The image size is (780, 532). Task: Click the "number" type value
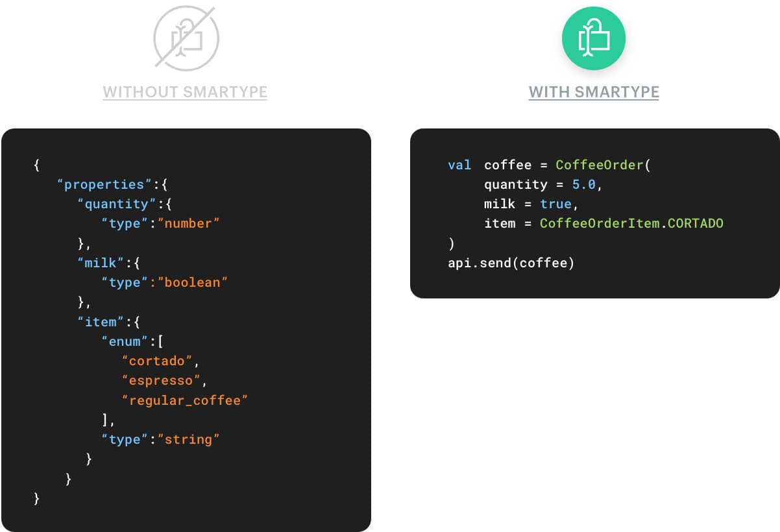click(188, 223)
